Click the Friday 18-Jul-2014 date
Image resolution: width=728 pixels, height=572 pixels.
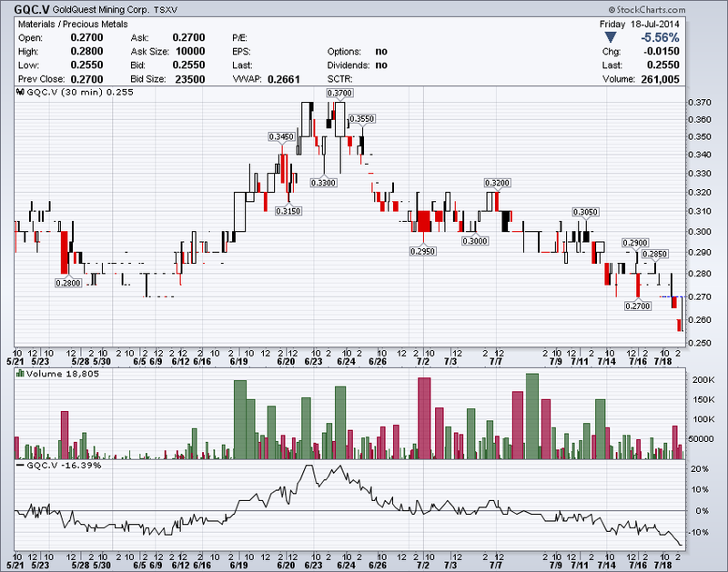(x=640, y=25)
